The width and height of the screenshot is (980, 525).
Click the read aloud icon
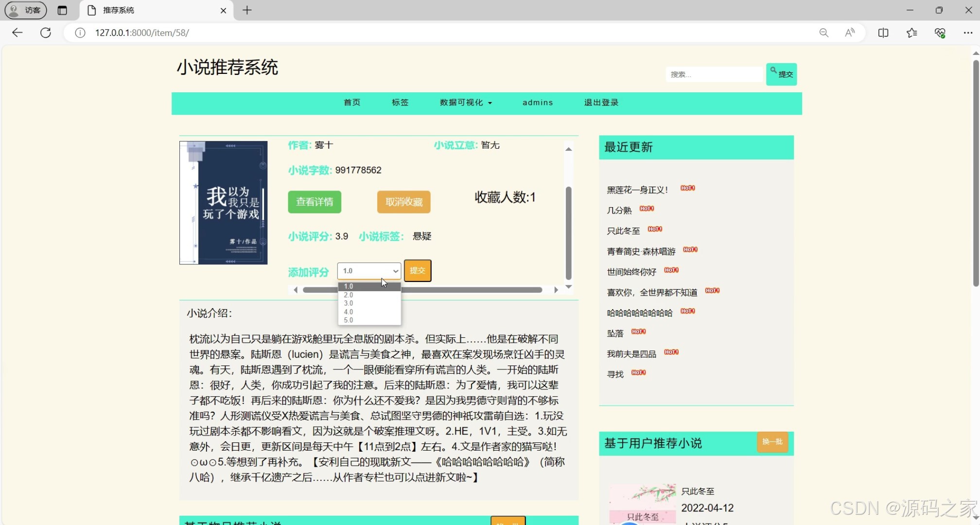(850, 33)
